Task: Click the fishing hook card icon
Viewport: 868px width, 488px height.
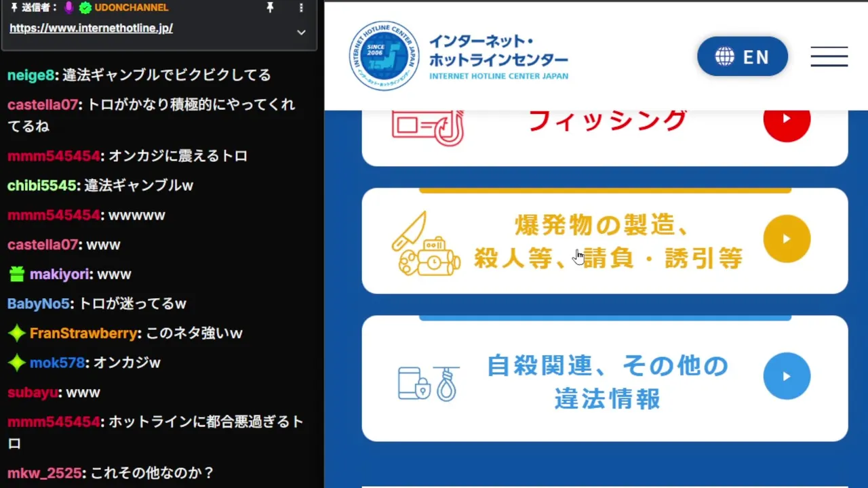Action: coord(428,128)
